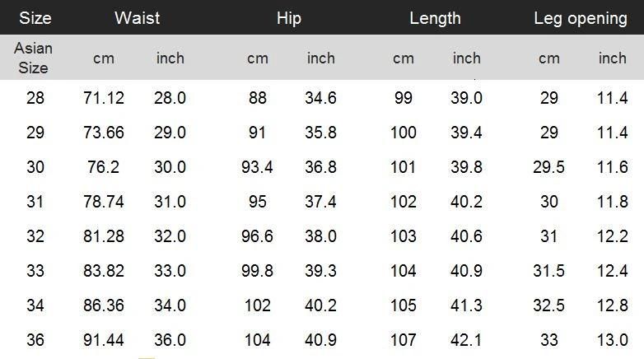Image resolution: width=644 pixels, height=359 pixels.
Task: Click size 36 row label
Action: pos(35,340)
